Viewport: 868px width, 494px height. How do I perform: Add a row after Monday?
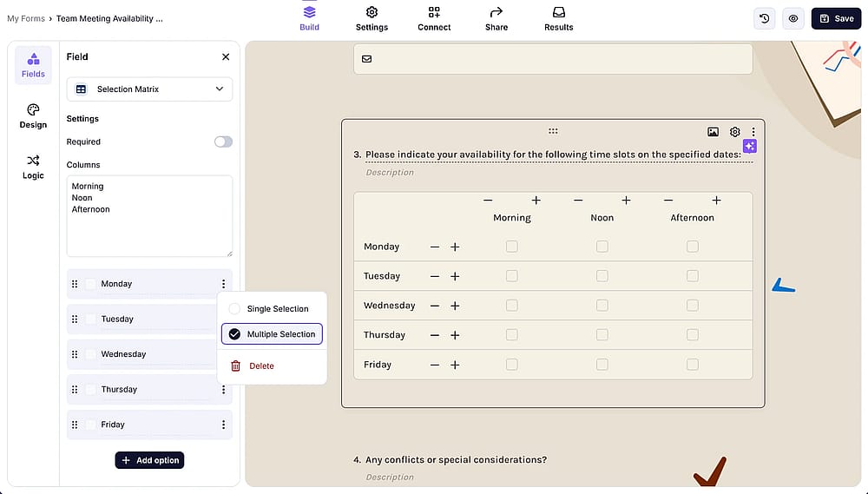tap(455, 247)
